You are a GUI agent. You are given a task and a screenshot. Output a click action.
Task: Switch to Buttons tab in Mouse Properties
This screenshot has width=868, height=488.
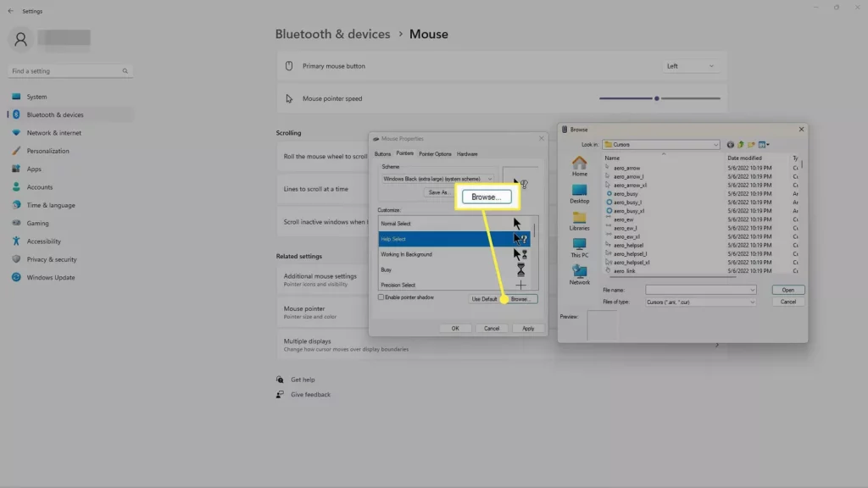coord(382,154)
